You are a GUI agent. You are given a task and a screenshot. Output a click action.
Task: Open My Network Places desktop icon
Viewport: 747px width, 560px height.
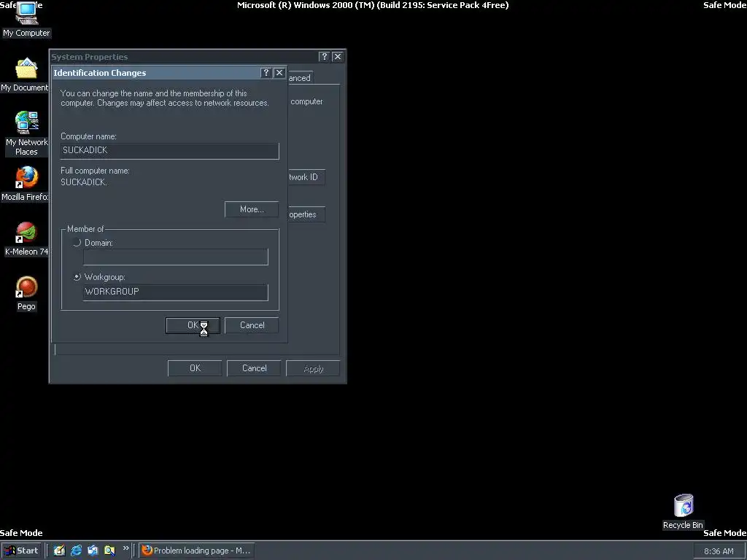[26, 133]
